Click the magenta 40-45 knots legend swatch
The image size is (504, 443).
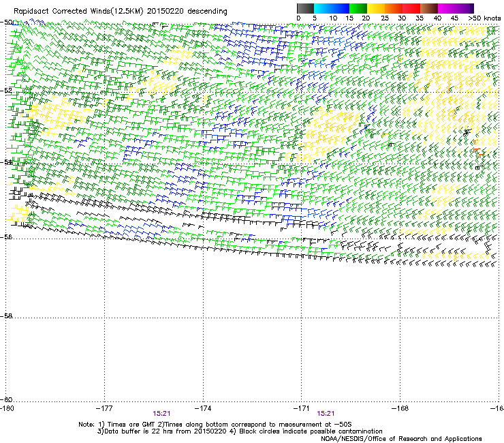point(447,8)
